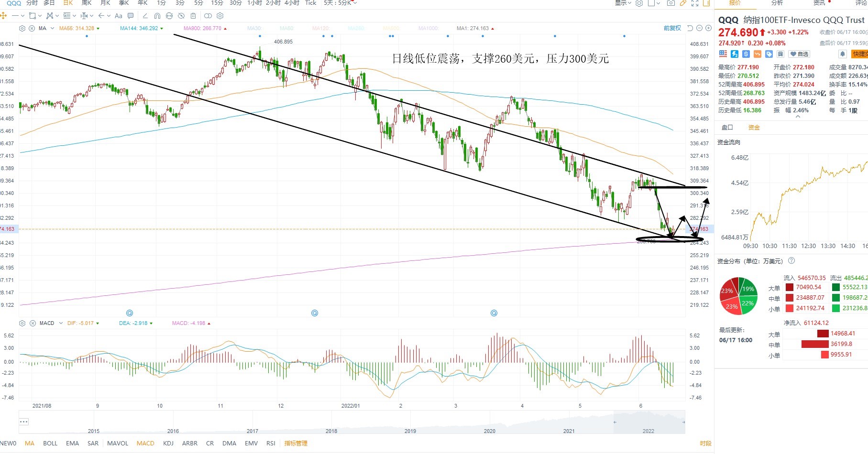Add QQQ to 自选 watchlist
This screenshot has width=868, height=454.
799,54
